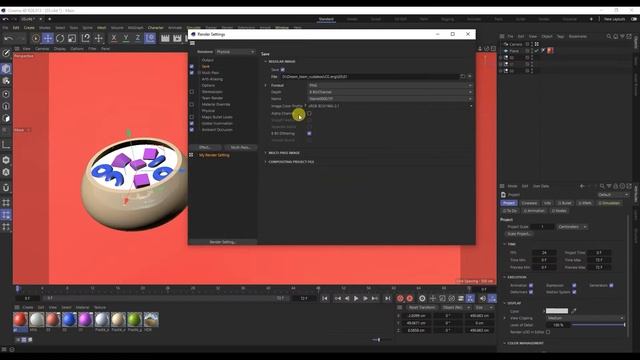Viewport: 640px width, 360px height.
Task: Toggle the Multi-Pass checkbox in settings list
Action: (x=192, y=73)
